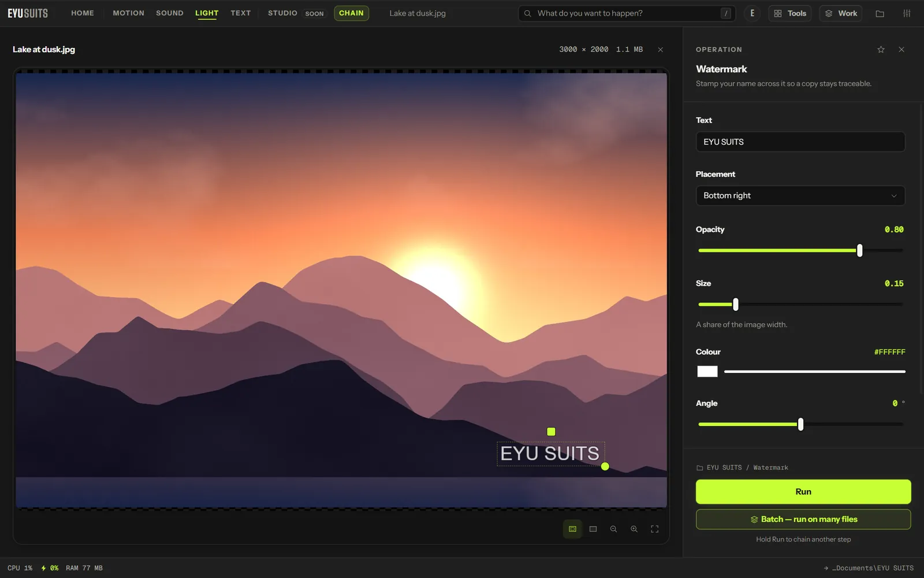This screenshot has width=924, height=578.
Task: Run the watermark operation
Action: pos(803,491)
